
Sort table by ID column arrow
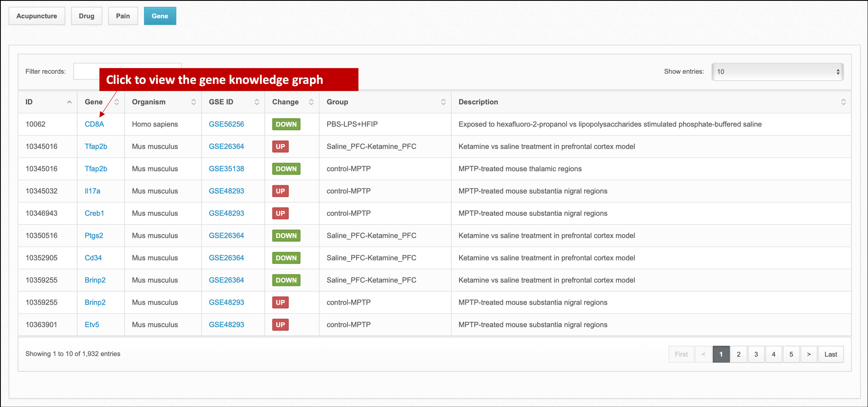pos(69,102)
